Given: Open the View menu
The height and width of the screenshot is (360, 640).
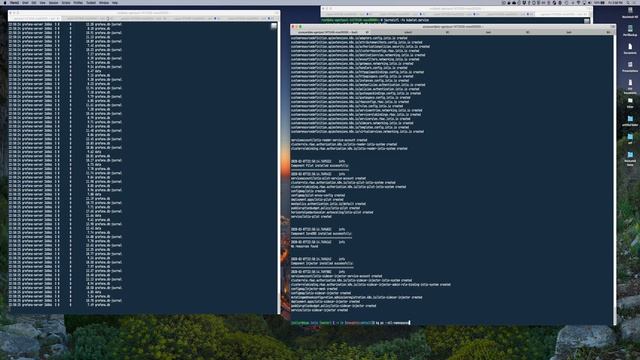Looking at the screenshot, I should tap(42, 2).
